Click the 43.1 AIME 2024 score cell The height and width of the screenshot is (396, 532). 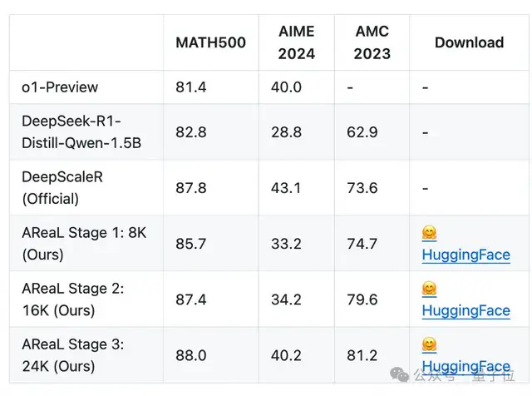point(286,188)
